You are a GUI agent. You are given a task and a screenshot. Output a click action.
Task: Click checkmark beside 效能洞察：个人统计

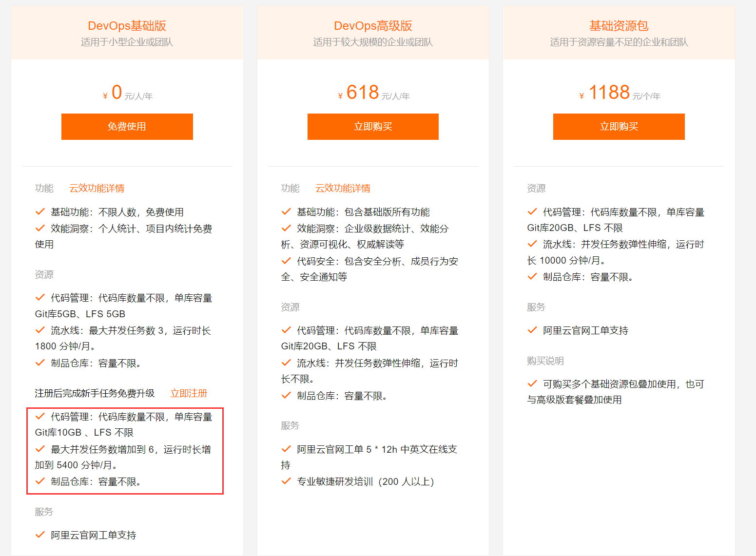click(x=40, y=228)
